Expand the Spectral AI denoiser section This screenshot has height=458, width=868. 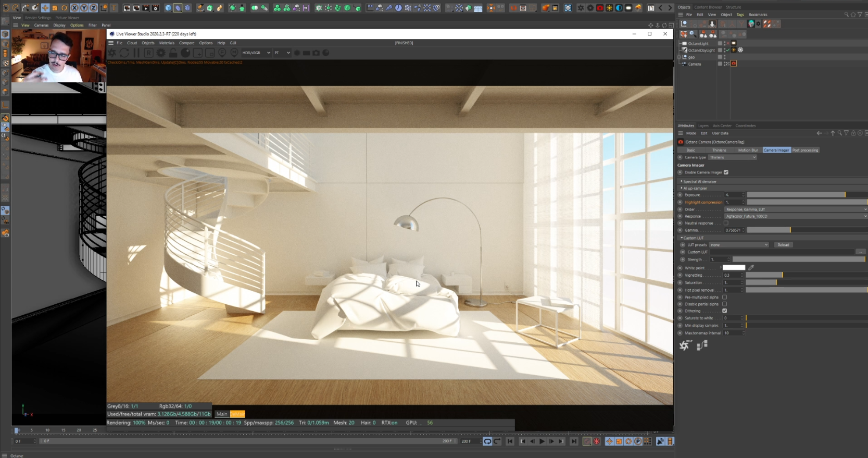[x=700, y=181]
